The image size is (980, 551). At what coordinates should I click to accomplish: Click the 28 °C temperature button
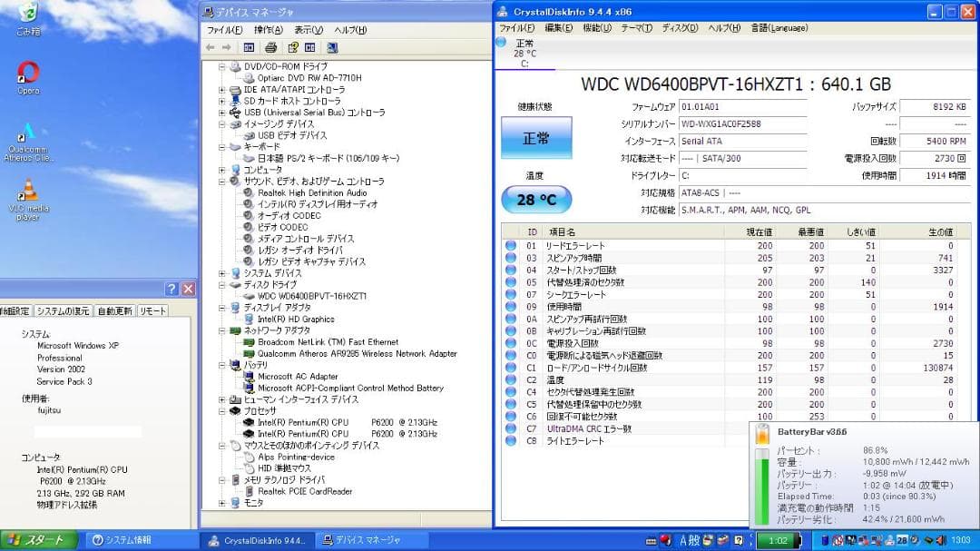pyautogui.click(x=536, y=200)
